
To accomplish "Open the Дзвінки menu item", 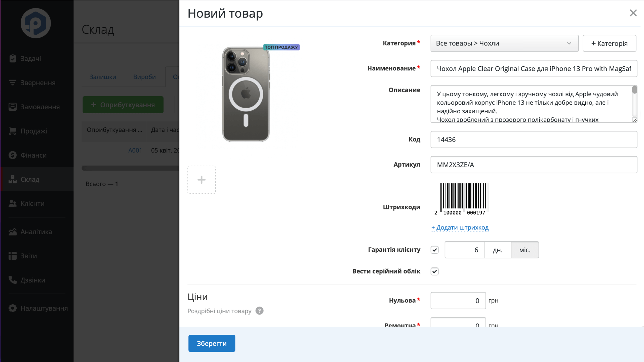I will point(37,280).
